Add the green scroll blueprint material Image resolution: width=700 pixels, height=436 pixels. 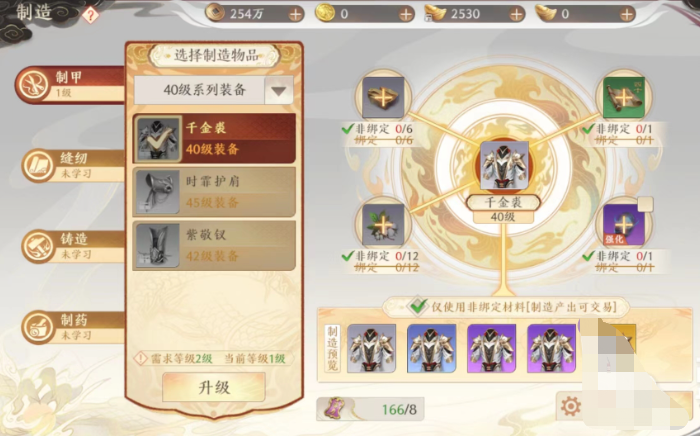click(624, 98)
